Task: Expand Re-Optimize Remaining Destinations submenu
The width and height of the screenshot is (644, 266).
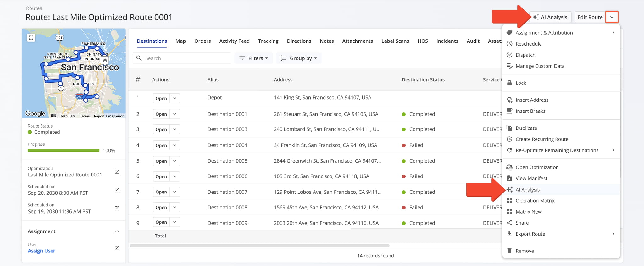Action: [613, 150]
